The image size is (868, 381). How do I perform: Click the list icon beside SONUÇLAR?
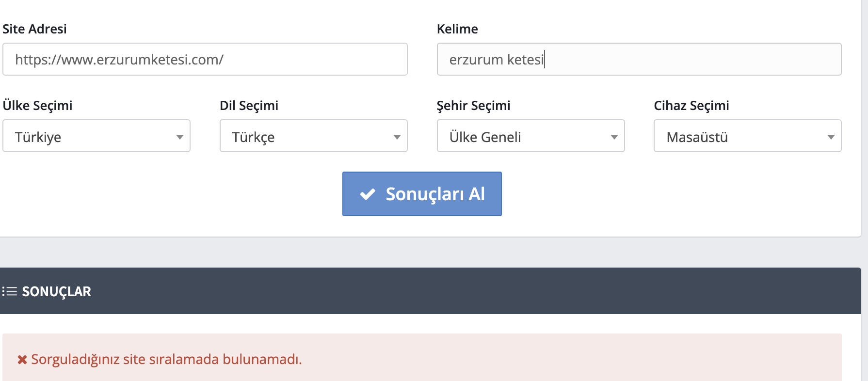tap(9, 291)
